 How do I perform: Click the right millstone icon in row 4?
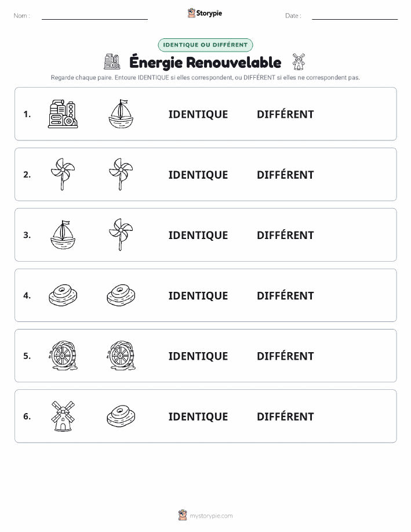[121, 295]
